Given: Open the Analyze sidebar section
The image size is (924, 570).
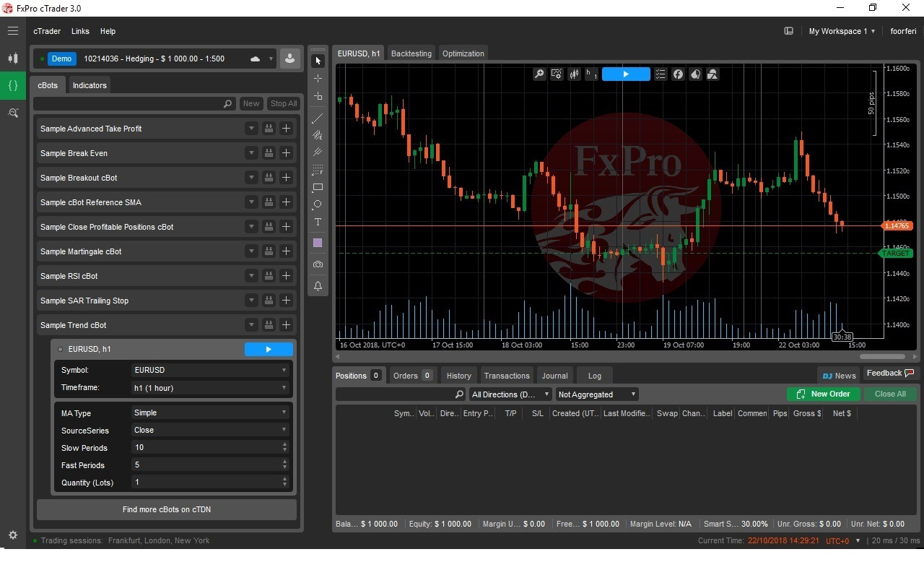Looking at the screenshot, I should click(13, 113).
